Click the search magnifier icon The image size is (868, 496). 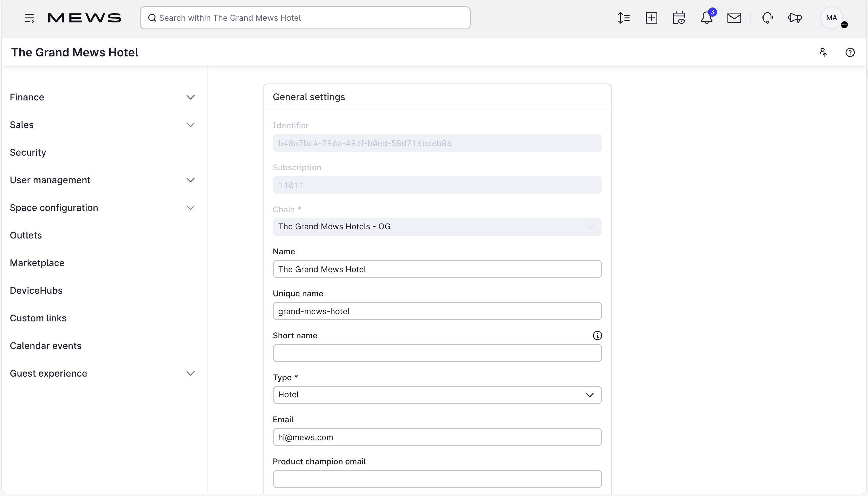point(152,18)
